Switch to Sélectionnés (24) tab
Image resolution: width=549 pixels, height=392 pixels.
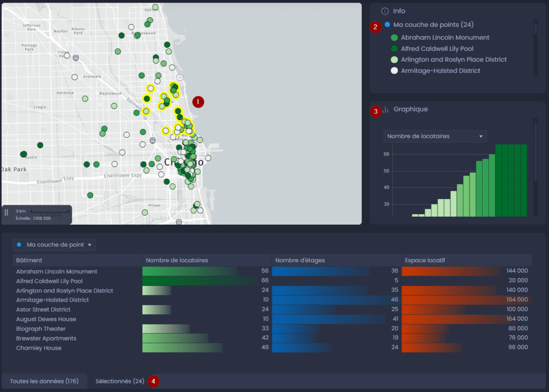coord(120,381)
